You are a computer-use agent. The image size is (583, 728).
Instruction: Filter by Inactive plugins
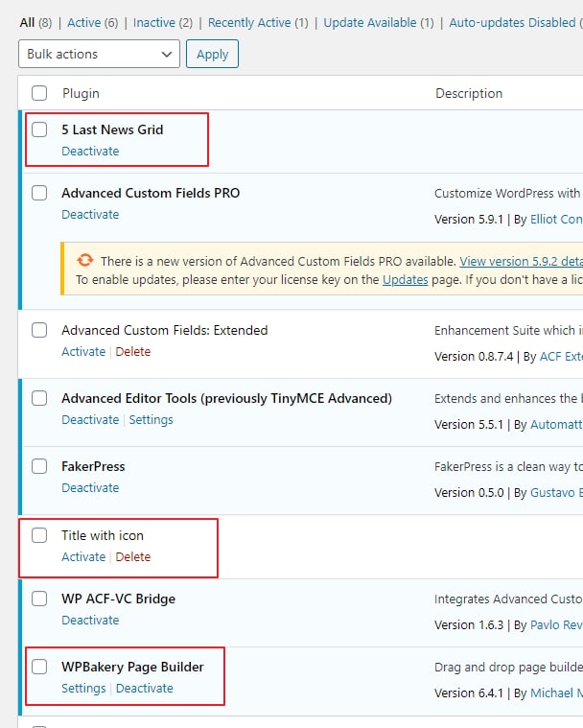pos(154,22)
